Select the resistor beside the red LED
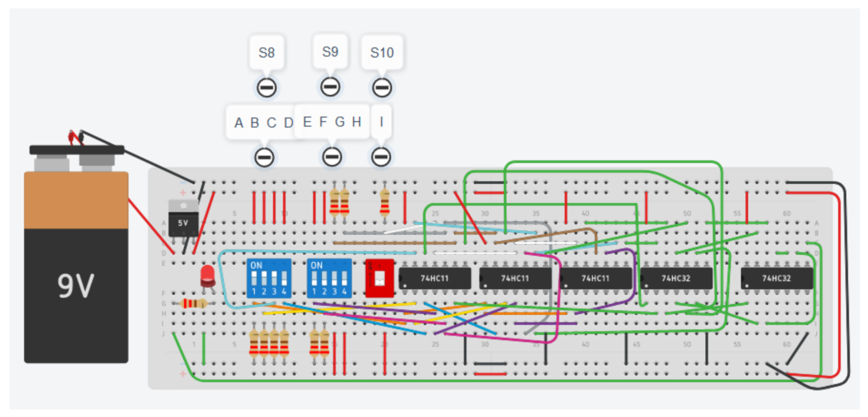868x417 pixels. pos(193,304)
